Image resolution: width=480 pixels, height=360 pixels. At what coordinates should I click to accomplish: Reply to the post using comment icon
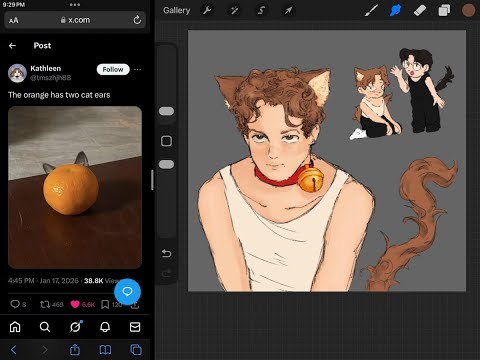(x=15, y=304)
